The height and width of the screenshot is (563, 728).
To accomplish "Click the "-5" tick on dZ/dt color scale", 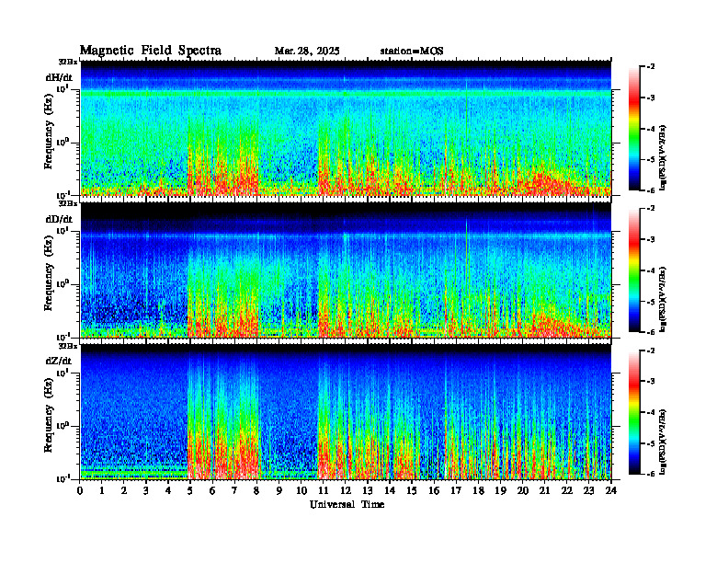I will point(651,443).
